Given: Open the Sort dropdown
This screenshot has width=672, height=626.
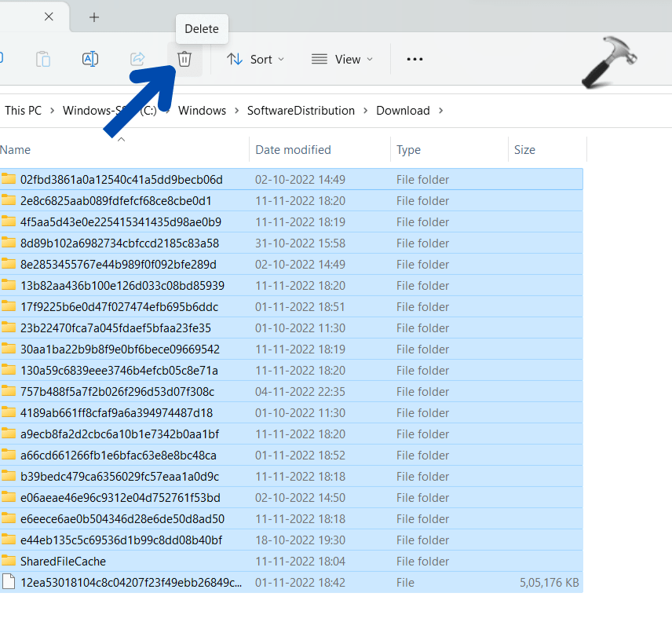Looking at the screenshot, I should (255, 59).
